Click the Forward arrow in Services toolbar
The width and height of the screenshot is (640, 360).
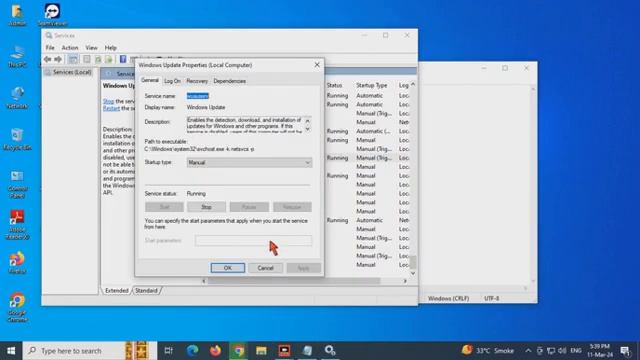[x=58, y=59]
